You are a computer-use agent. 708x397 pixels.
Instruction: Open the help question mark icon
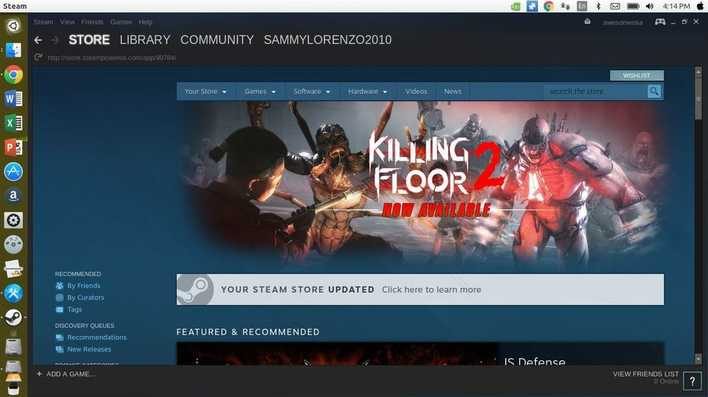[692, 381]
